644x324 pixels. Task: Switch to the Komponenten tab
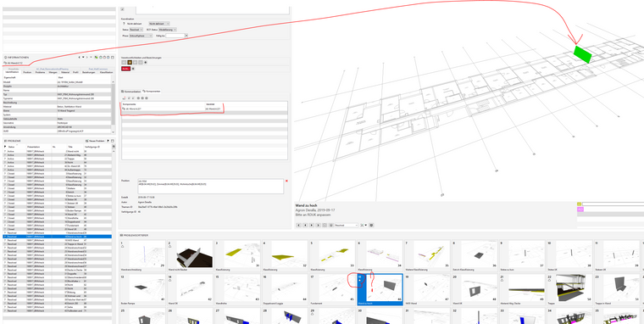click(x=152, y=92)
